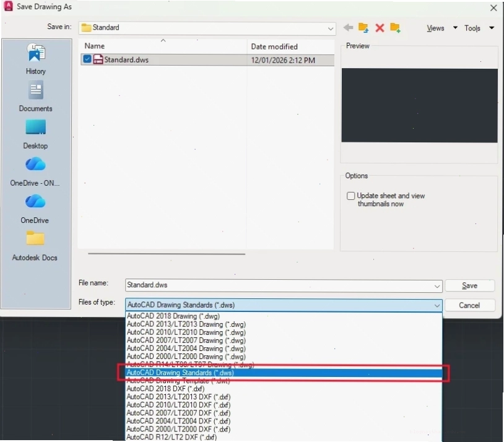The height and width of the screenshot is (442, 504).
Task: Click the red Delete icon
Action: (380, 28)
